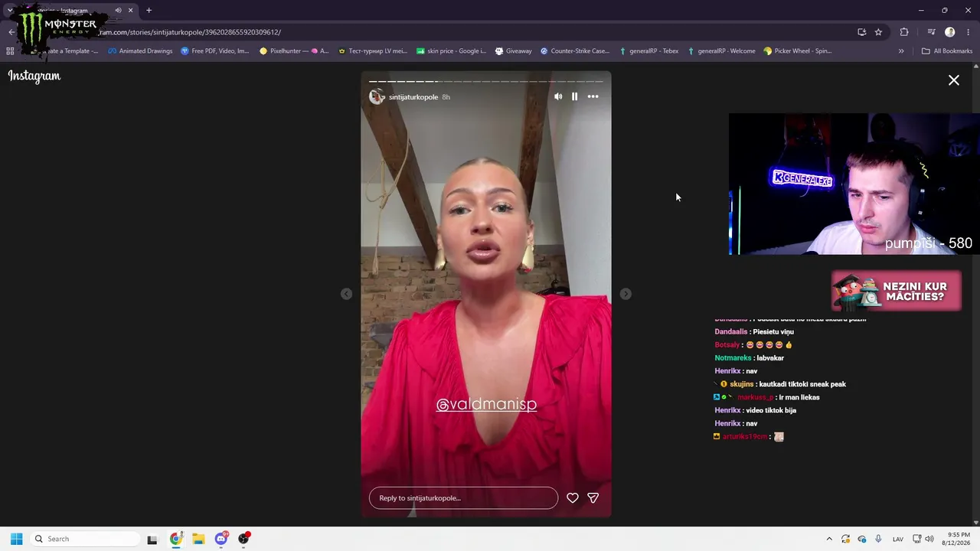Viewport: 980px width, 551px height.
Task: Click the taskbar Search box
Action: point(85,539)
